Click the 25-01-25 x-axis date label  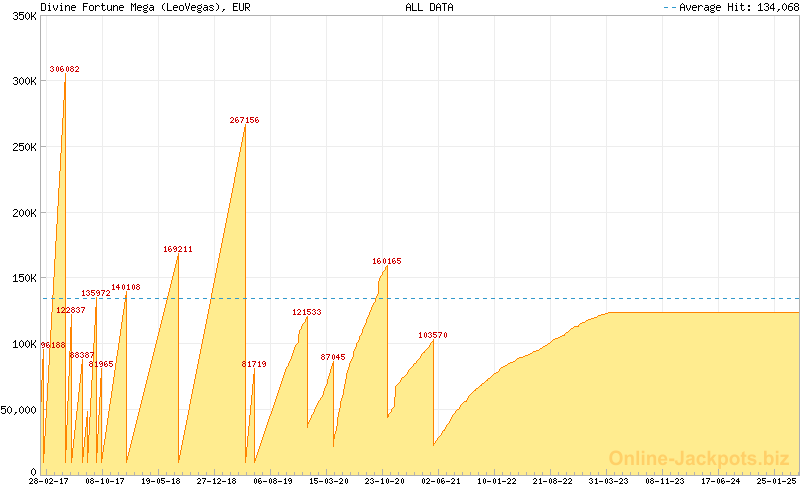point(777,481)
